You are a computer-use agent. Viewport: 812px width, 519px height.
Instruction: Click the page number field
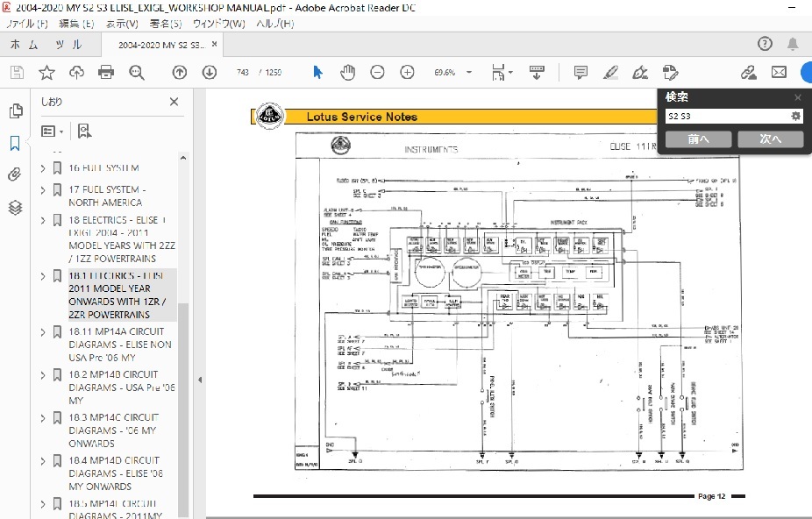(x=243, y=73)
